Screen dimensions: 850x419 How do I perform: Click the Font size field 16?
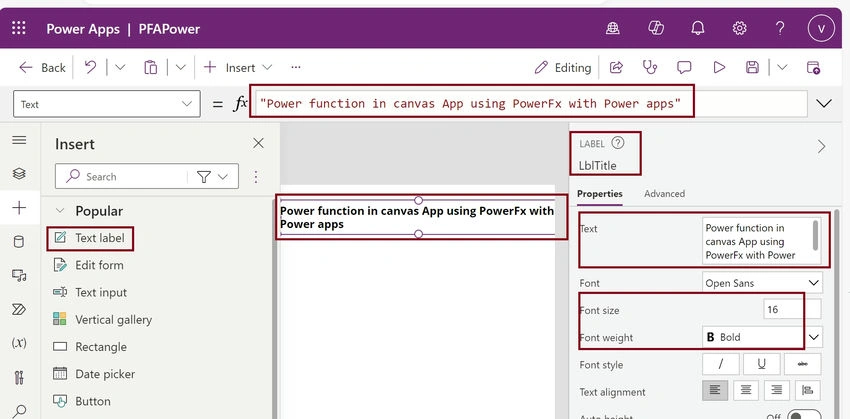click(x=792, y=310)
